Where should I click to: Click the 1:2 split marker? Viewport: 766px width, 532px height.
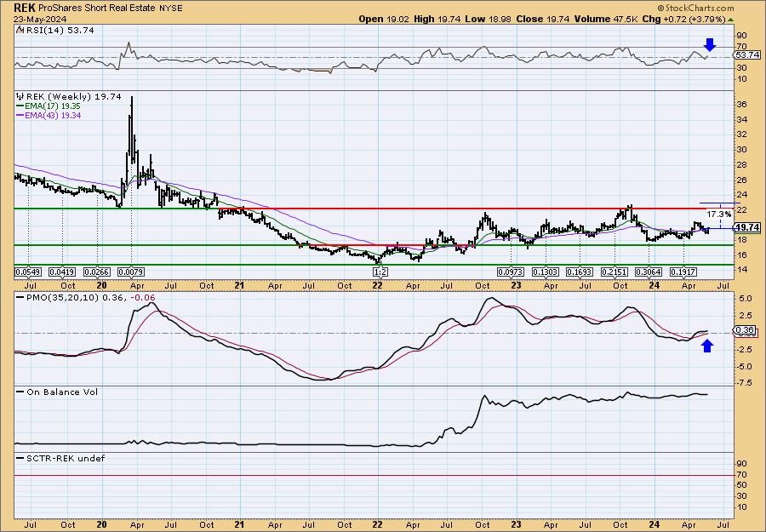(x=380, y=272)
